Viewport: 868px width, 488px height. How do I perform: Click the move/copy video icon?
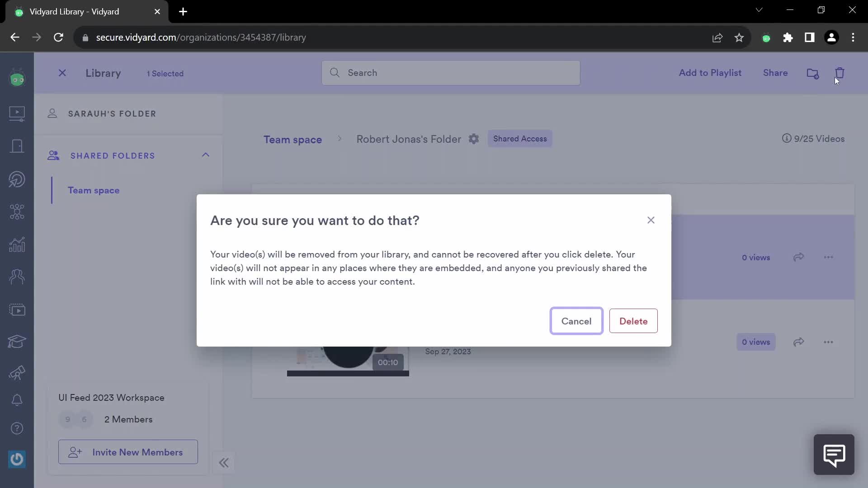tap(812, 73)
